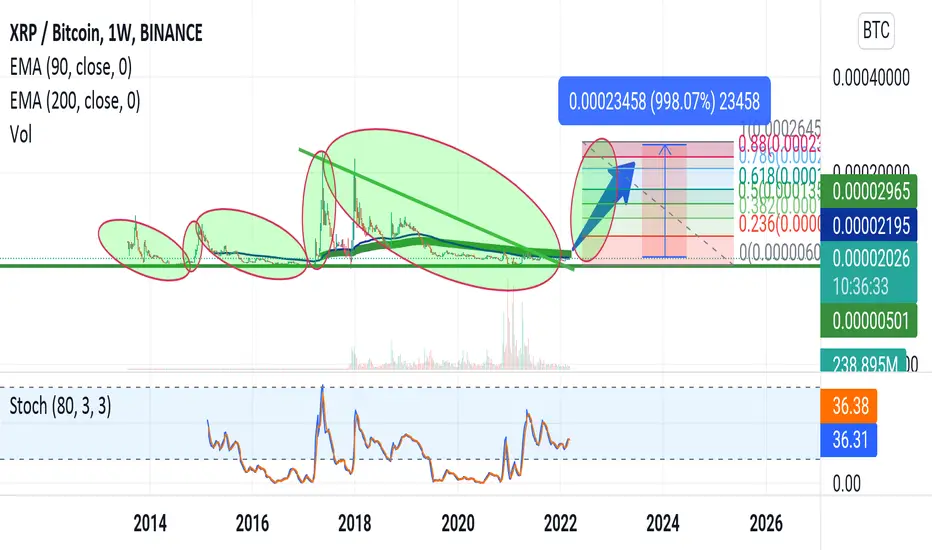The image size is (932, 550).
Task: Click the 0.236 Fibonacci level label
Action: (x=779, y=224)
